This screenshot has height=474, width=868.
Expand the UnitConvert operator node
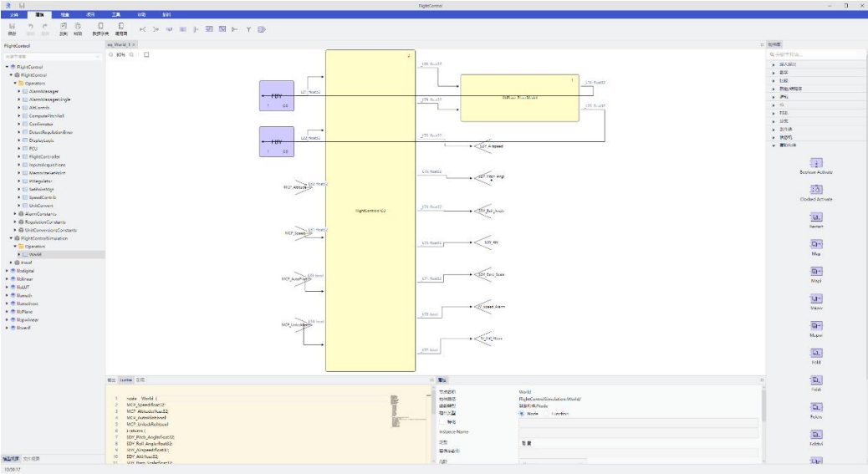coord(19,205)
